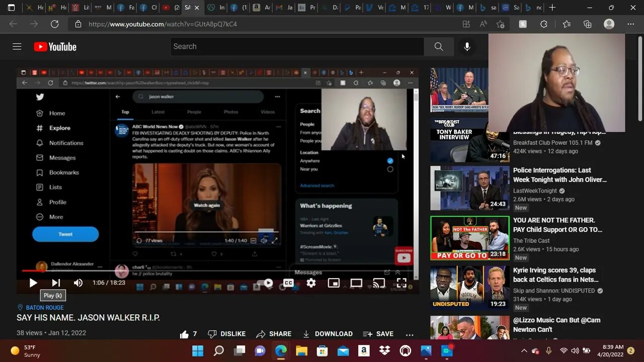Screen dimensions: 644x362
Task: Close the active YouTube tab
Action: 197,8
